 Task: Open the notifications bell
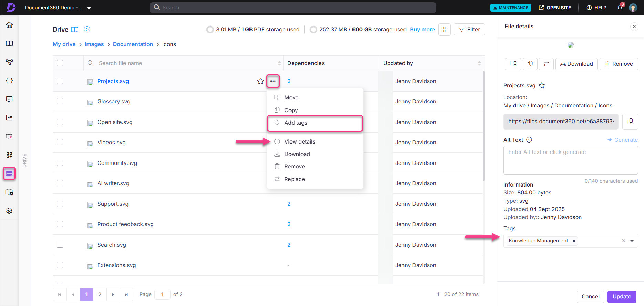pos(620,7)
